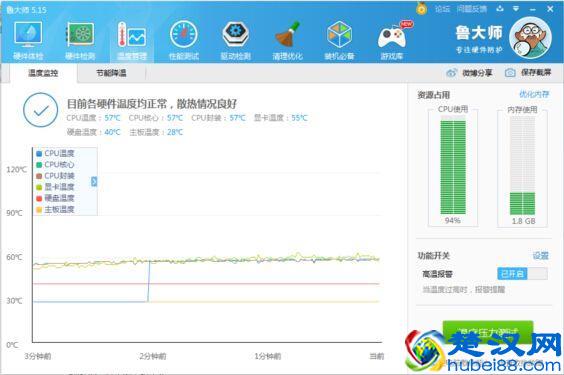Click the camera icon for 保存截屏

(510, 73)
